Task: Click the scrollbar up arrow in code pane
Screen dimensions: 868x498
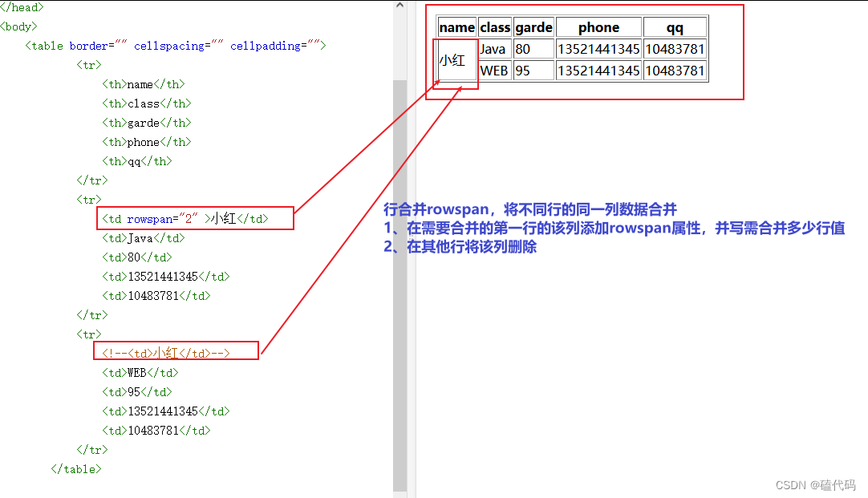Action: tap(400, 6)
